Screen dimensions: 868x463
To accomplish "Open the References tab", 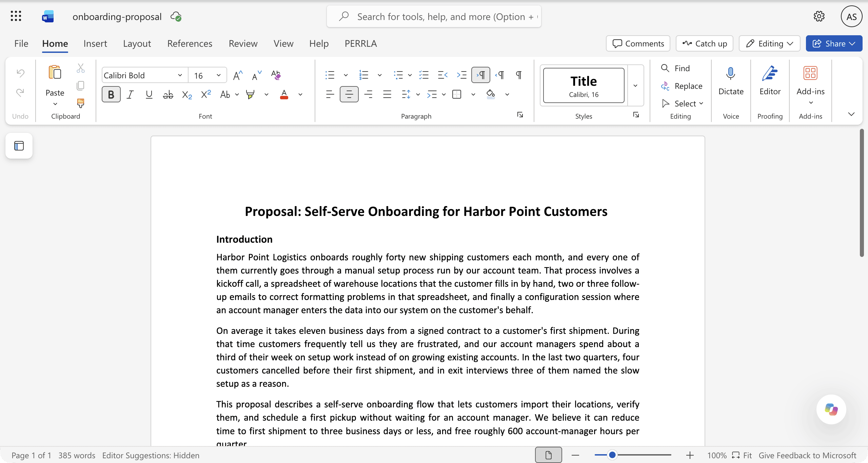I will [x=190, y=43].
